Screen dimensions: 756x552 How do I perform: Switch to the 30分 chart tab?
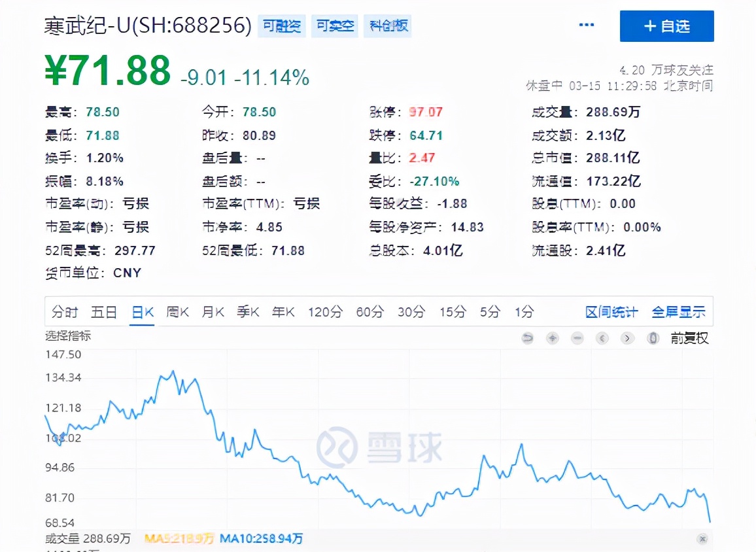[x=411, y=312]
